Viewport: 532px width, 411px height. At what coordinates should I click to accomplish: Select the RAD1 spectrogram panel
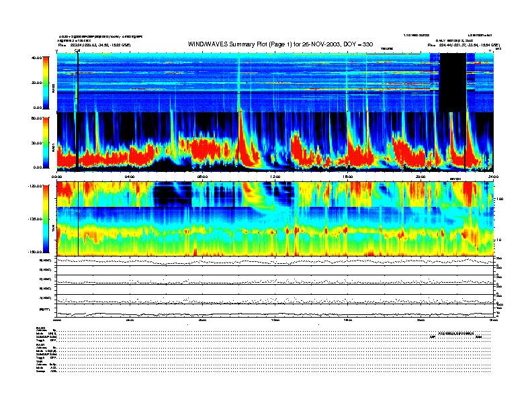coord(275,142)
